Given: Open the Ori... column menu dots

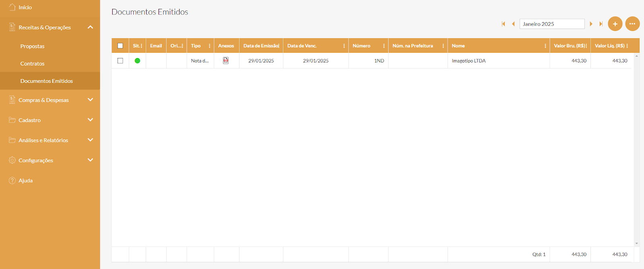Looking at the screenshot, I should pos(182,46).
